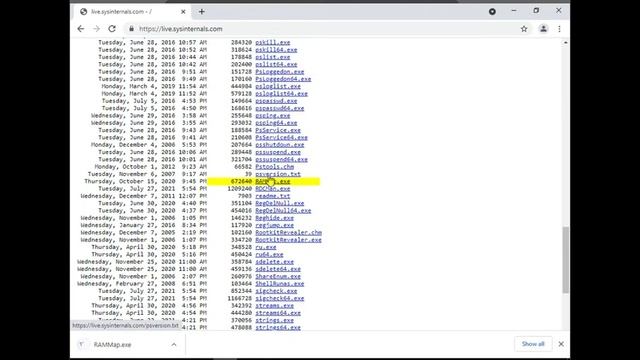Open pslist.exe link
This screenshot has width=640, height=360.
[273, 57]
